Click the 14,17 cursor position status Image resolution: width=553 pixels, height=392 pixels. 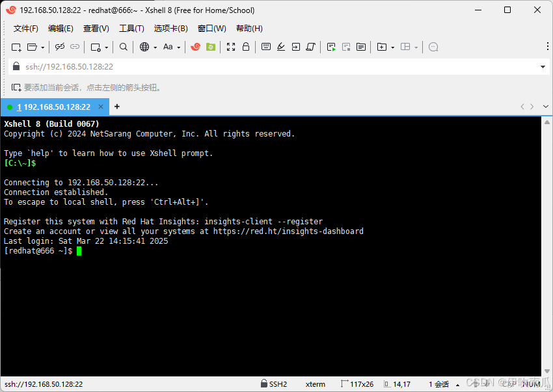397,384
